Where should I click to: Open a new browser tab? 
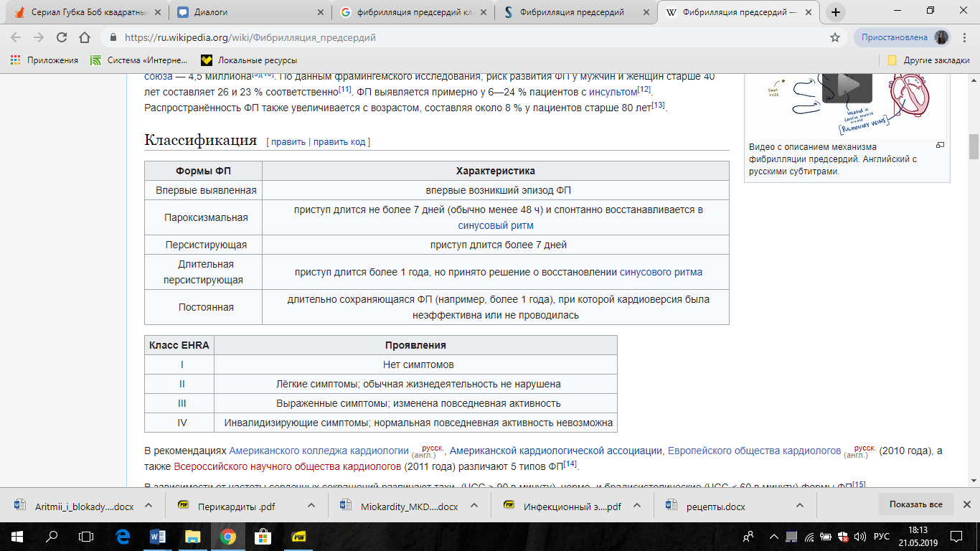[x=836, y=12]
